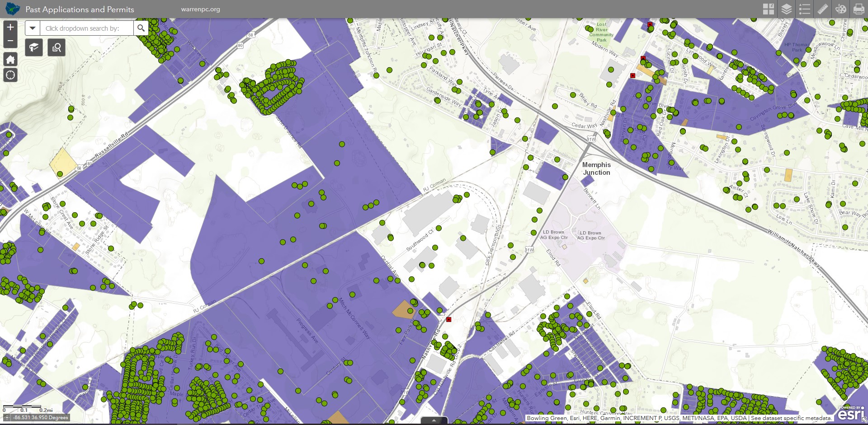Open the Basemap Gallery widget
Image resolution: width=868 pixels, height=425 pixels.
pos(769,9)
